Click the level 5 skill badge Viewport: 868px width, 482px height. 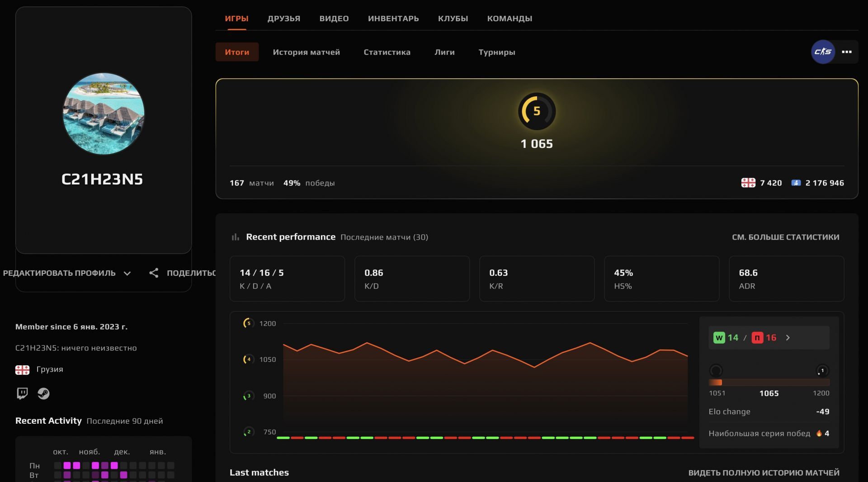(537, 111)
